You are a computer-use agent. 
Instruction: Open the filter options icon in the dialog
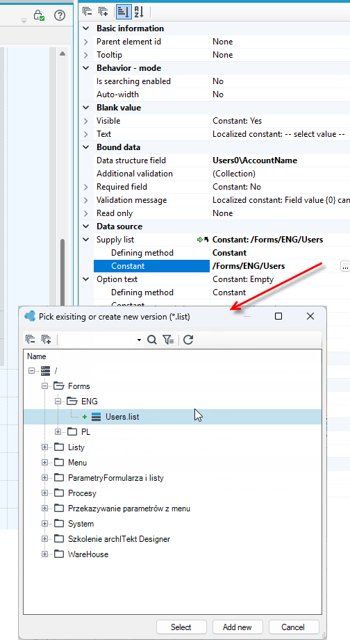[x=168, y=340]
